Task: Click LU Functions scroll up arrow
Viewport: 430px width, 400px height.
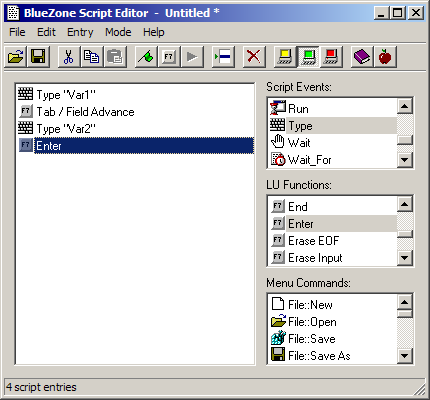Action: pyautogui.click(x=405, y=204)
